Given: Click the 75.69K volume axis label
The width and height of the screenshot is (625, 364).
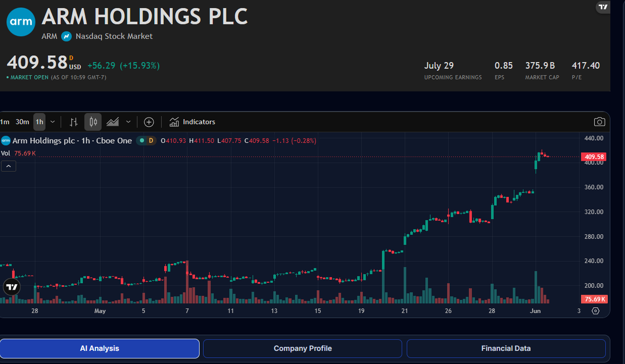Looking at the screenshot, I should pos(594,299).
